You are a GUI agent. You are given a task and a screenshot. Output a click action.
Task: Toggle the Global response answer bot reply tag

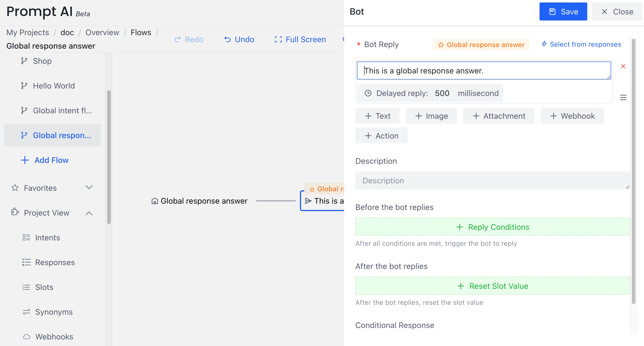pyautogui.click(x=481, y=44)
